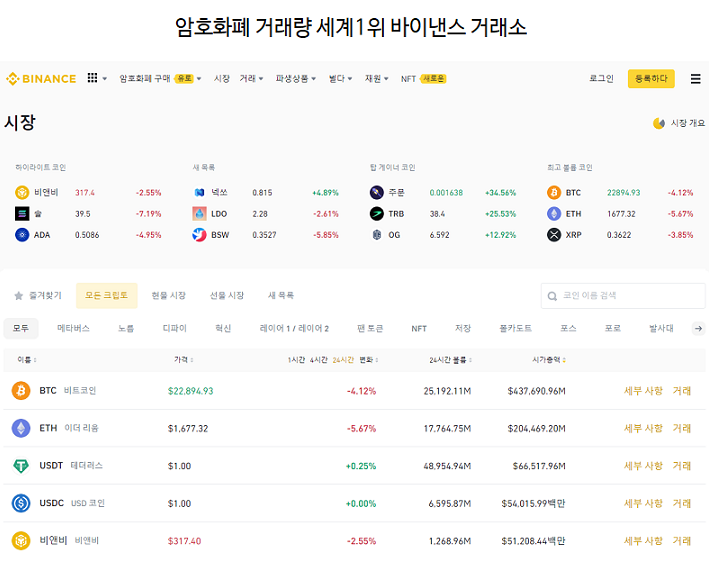Click 세부 사항 in 비앤비 row
Screen dimensions: 710x567
[643, 540]
